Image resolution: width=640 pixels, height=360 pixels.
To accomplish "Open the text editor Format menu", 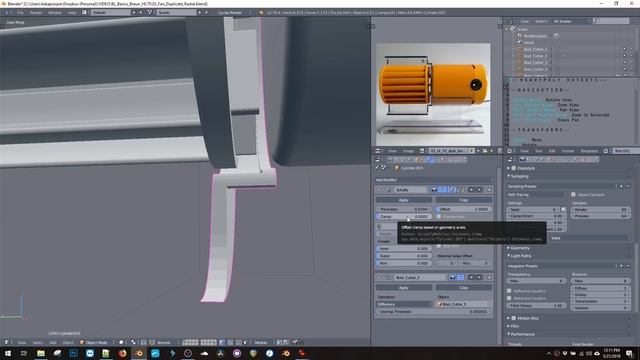I will [x=567, y=151].
